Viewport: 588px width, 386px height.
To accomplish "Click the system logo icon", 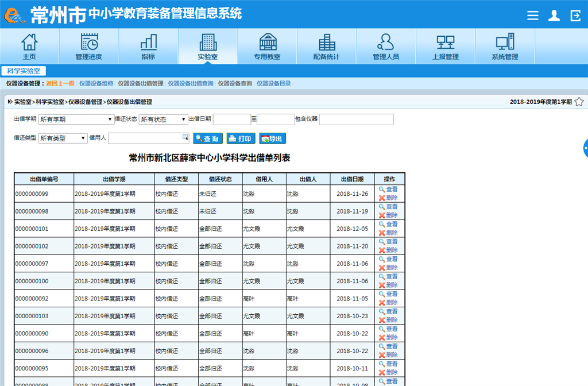I will (x=15, y=16).
